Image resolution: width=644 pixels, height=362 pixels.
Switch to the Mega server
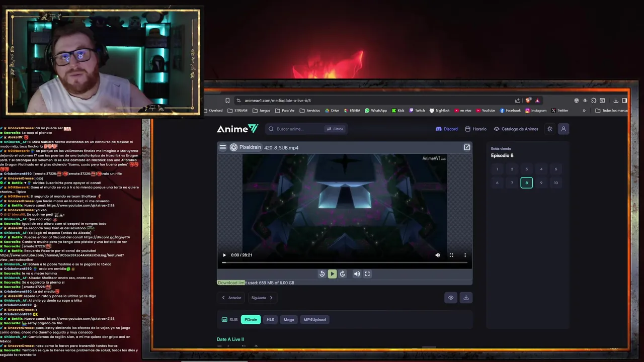click(289, 320)
